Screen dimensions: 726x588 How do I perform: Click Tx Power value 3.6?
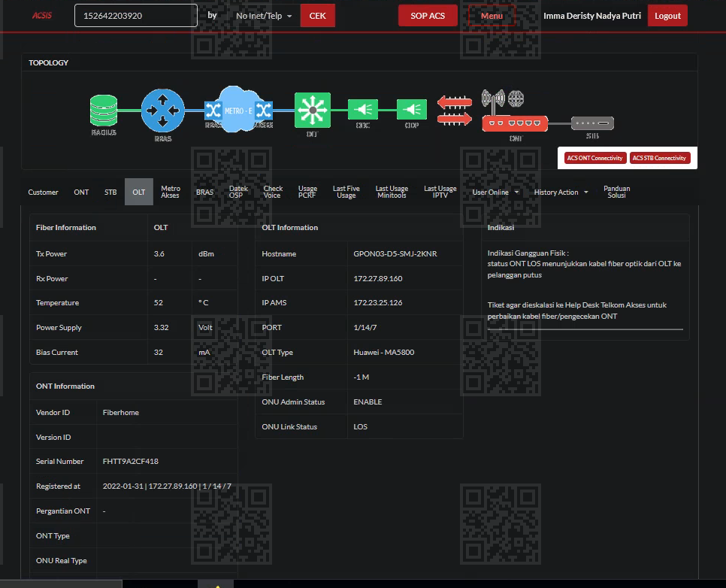point(159,254)
